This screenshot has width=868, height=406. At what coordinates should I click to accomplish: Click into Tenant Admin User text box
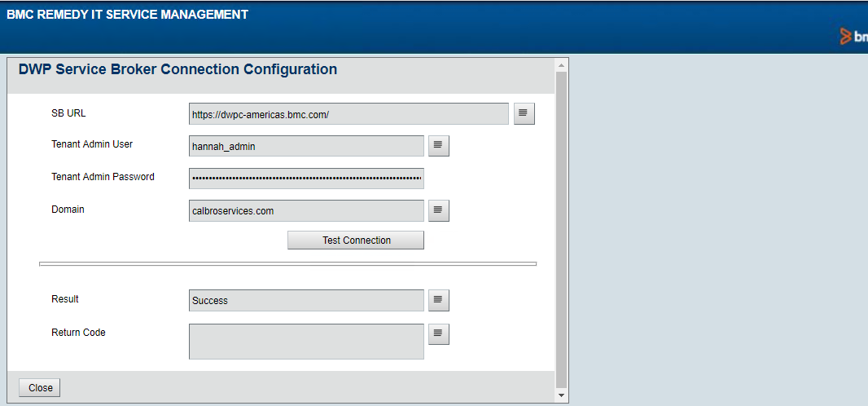pos(306,146)
